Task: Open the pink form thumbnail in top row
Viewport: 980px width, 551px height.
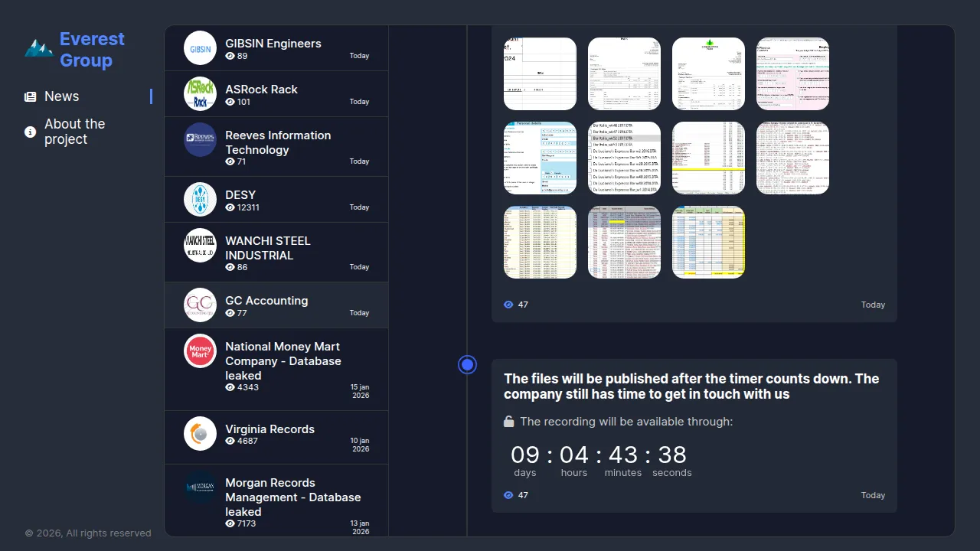Action: [x=792, y=73]
